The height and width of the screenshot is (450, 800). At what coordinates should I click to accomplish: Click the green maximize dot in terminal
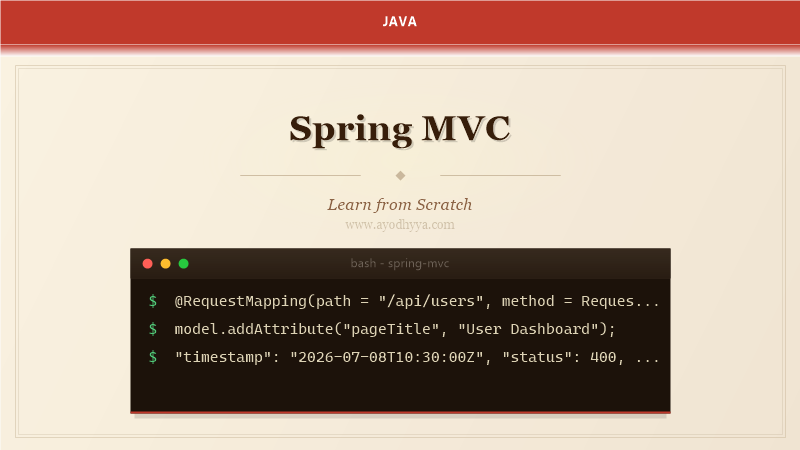184,264
